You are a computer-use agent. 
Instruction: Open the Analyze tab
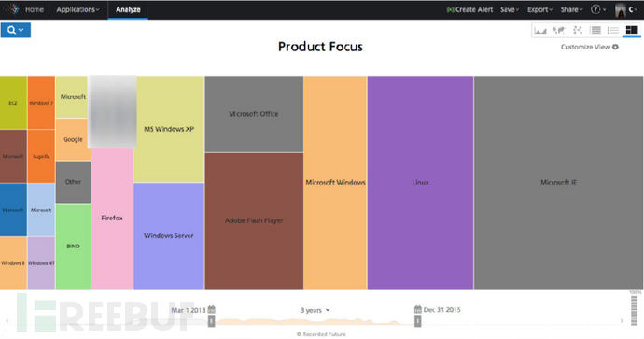click(128, 9)
